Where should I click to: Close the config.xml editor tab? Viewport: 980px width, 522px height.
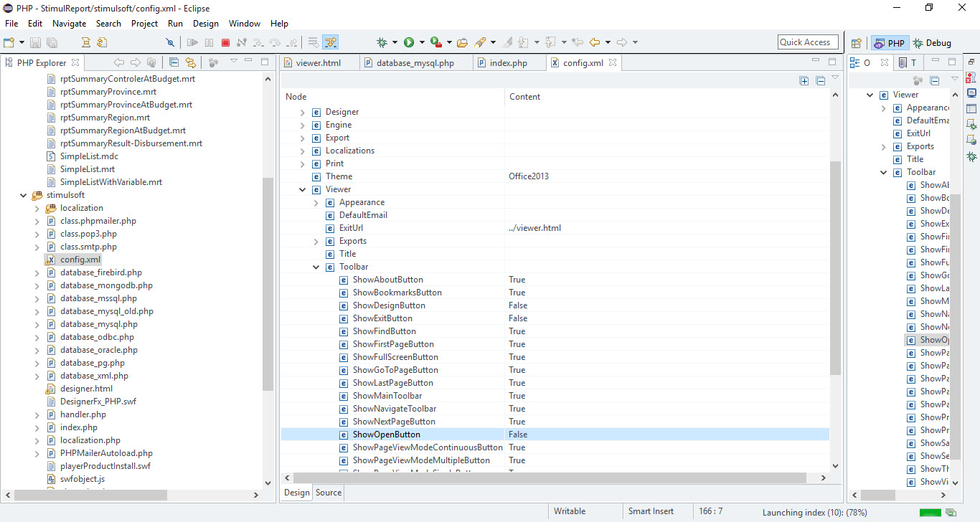(612, 62)
